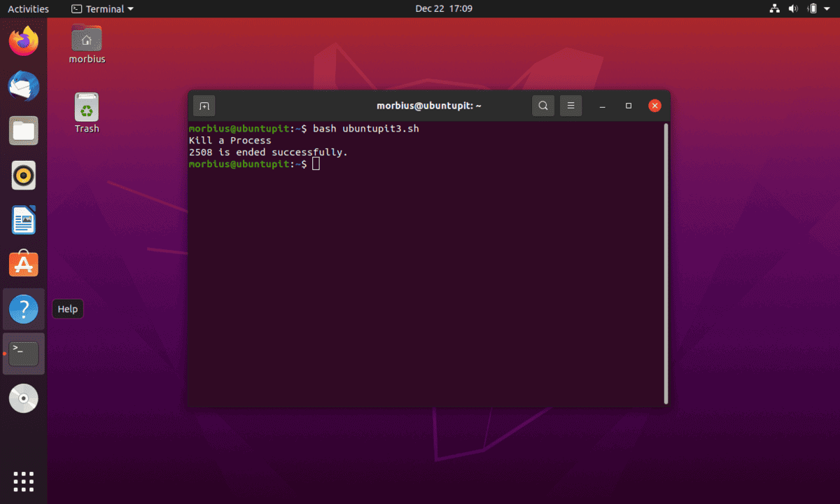Open the Files application

point(23,131)
